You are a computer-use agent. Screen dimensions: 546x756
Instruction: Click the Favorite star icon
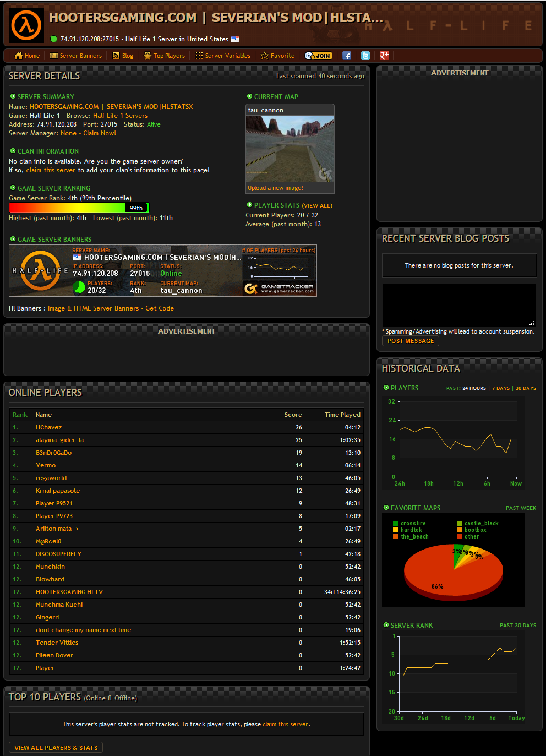265,56
